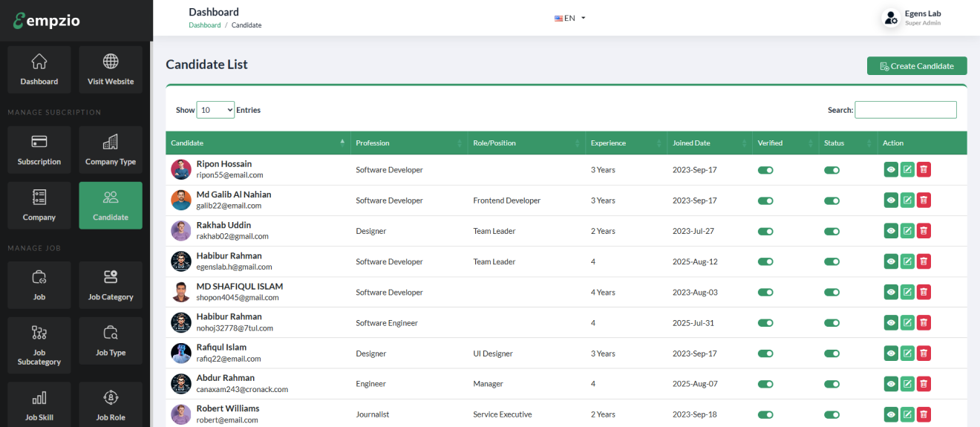980x427 pixels.
Task: Delete Md Galib Al Nahian's entry
Action: (924, 201)
